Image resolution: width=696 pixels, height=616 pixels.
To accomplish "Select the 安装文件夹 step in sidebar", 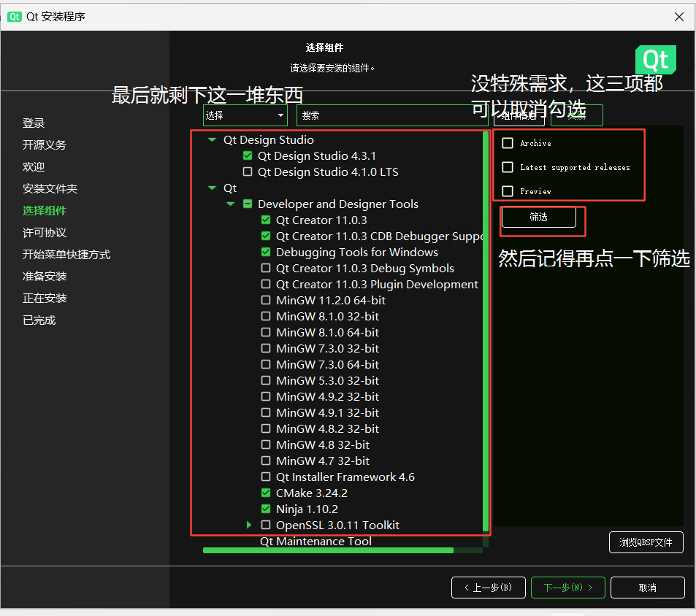I will pyautogui.click(x=50, y=189).
